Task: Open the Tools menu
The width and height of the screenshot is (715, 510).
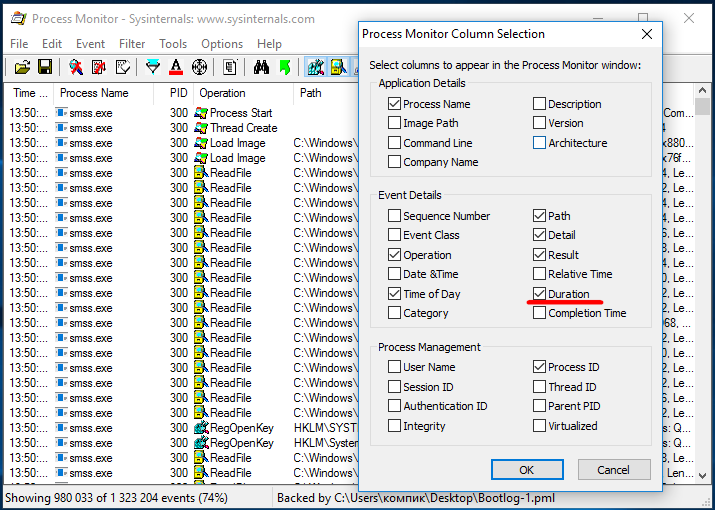Action: click(173, 44)
